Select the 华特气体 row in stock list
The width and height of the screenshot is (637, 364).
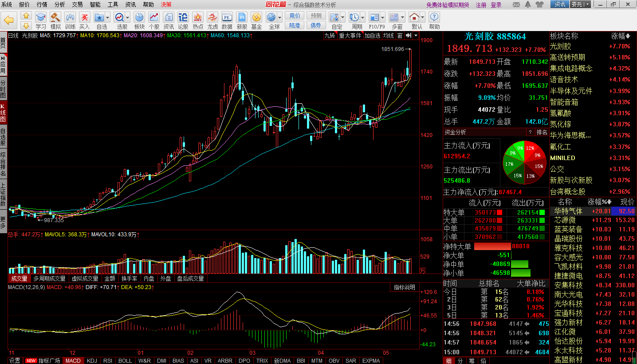click(593, 211)
